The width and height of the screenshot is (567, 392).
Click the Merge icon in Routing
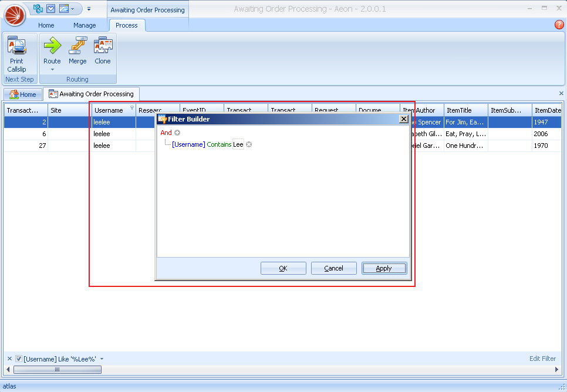coord(77,46)
